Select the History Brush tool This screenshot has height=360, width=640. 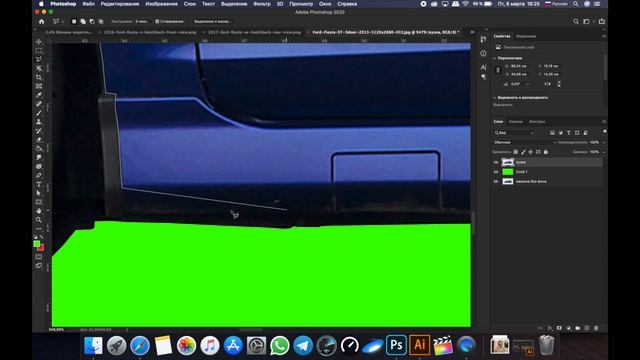click(x=39, y=131)
